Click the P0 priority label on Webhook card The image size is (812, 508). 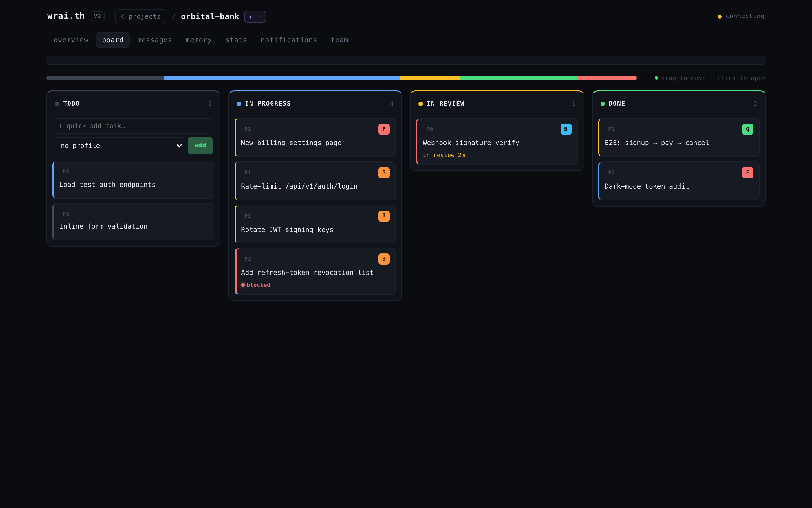429,129
